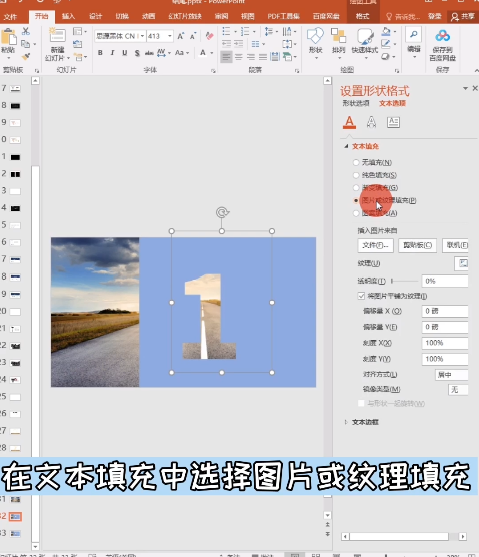This screenshot has height=557, width=479.
Task: Select the Textbox icon in format pane
Action: pyautogui.click(x=393, y=122)
